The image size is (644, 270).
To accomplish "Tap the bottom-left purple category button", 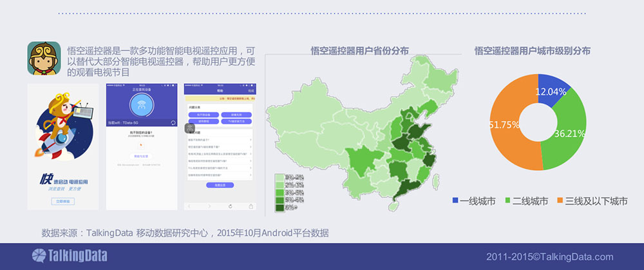I will click(x=204, y=122).
